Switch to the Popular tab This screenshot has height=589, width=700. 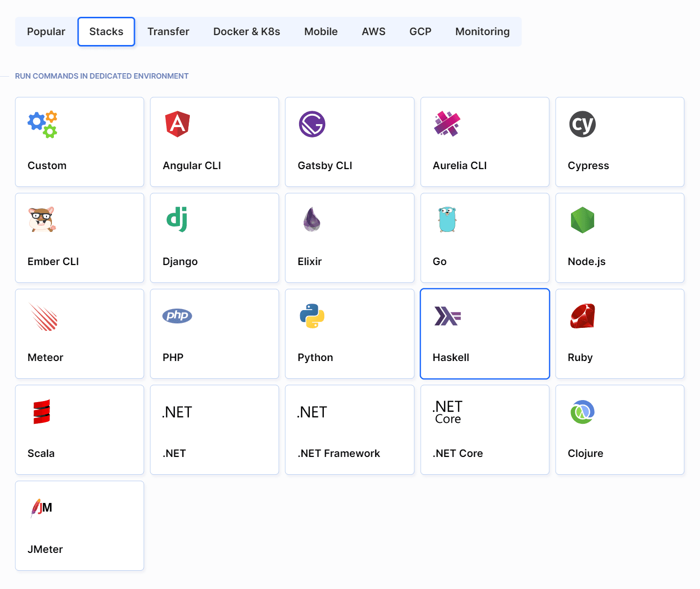coord(46,32)
